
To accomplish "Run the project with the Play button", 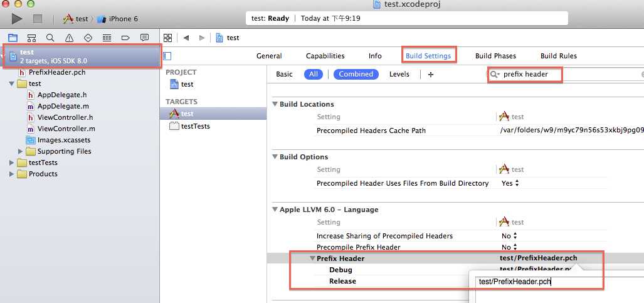I will 17,18.
